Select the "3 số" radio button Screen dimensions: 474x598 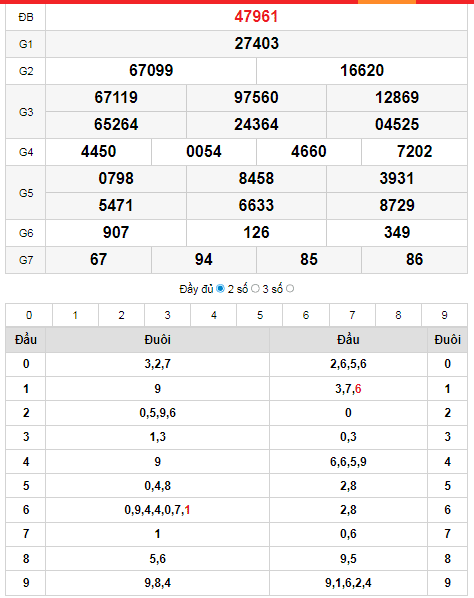coord(290,289)
